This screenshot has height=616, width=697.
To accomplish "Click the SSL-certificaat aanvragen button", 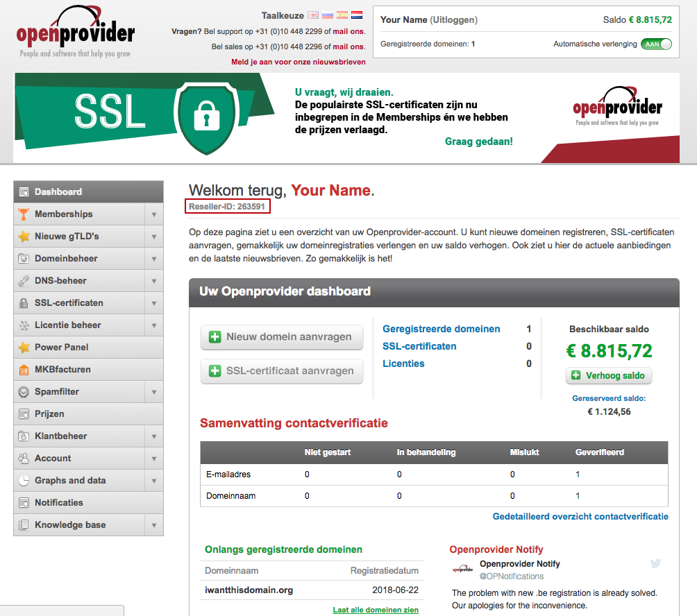I will [282, 371].
